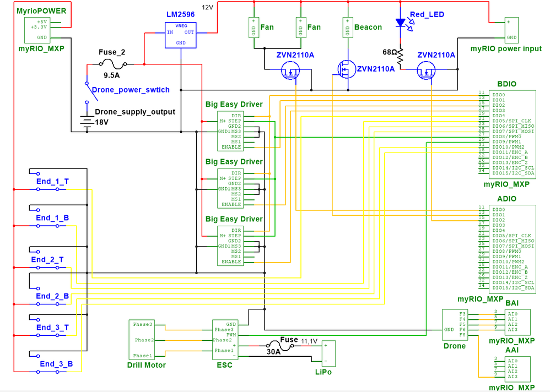
Task: Select the myRIO power input label
Action: click(x=505, y=48)
